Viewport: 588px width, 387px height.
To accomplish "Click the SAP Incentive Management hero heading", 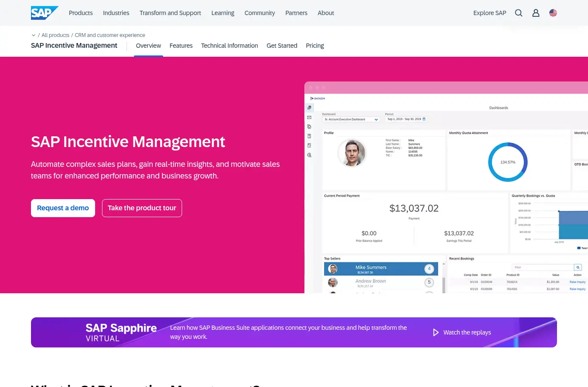I will pyautogui.click(x=128, y=142).
